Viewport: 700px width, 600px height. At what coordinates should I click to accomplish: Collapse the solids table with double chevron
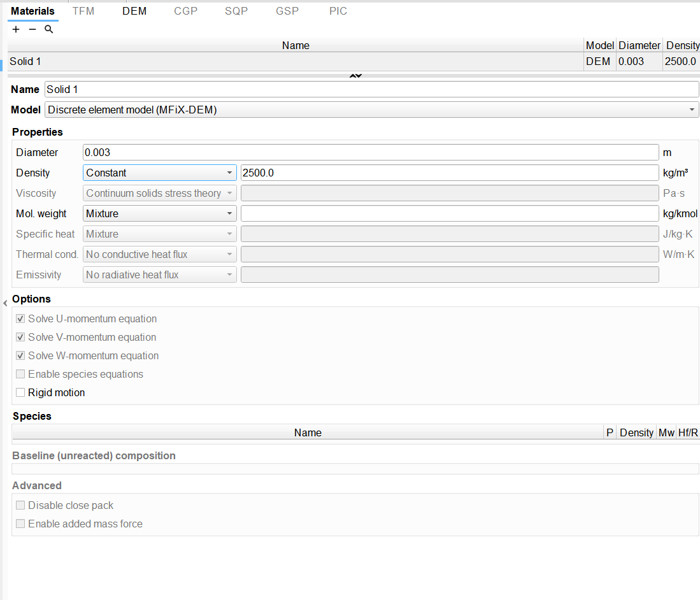point(355,76)
